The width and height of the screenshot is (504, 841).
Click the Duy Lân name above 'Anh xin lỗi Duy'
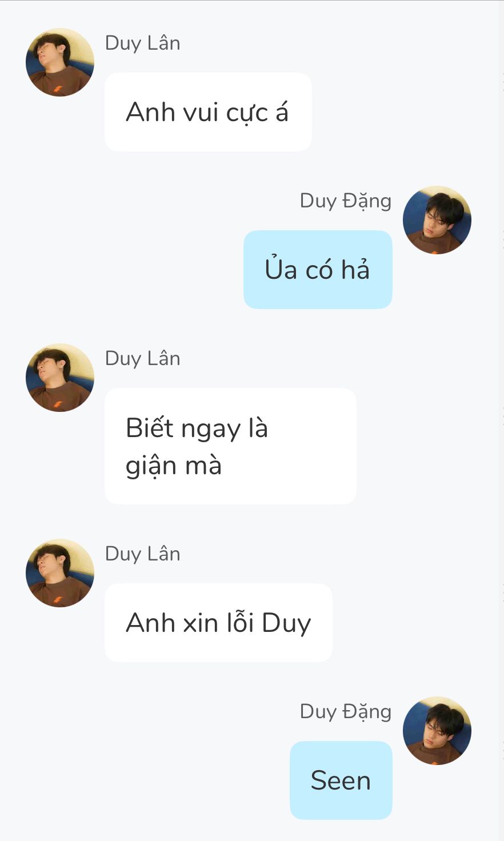click(143, 554)
